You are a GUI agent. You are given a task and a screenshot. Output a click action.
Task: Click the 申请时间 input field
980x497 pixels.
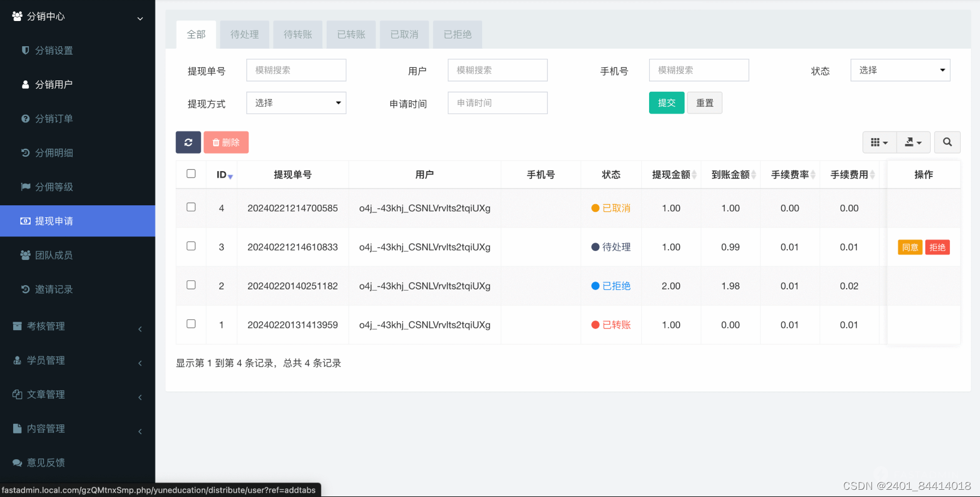[498, 103]
